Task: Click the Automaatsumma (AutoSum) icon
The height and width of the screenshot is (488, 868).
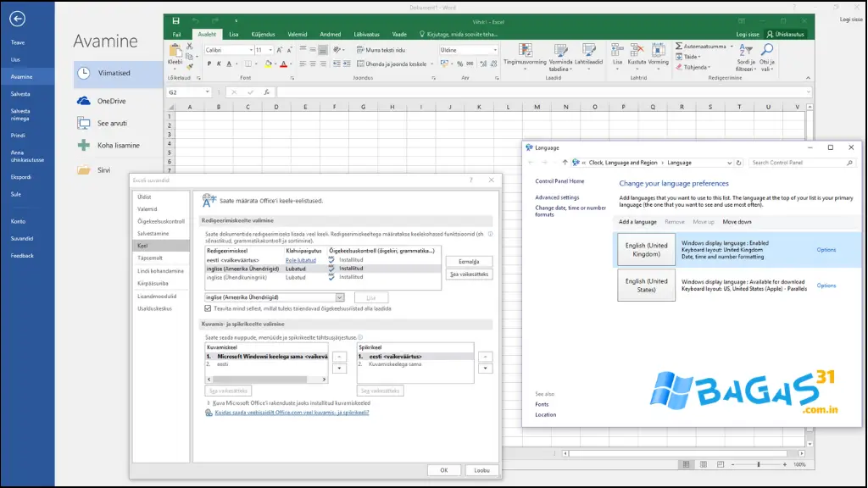Action: 677,46
